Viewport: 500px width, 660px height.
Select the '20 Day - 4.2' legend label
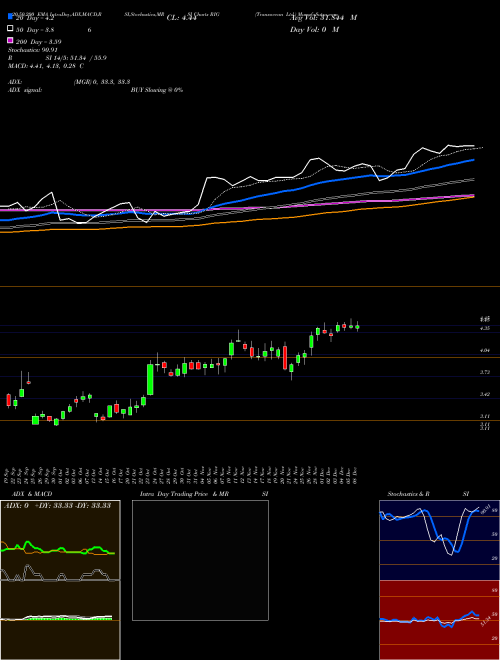coord(35,18)
